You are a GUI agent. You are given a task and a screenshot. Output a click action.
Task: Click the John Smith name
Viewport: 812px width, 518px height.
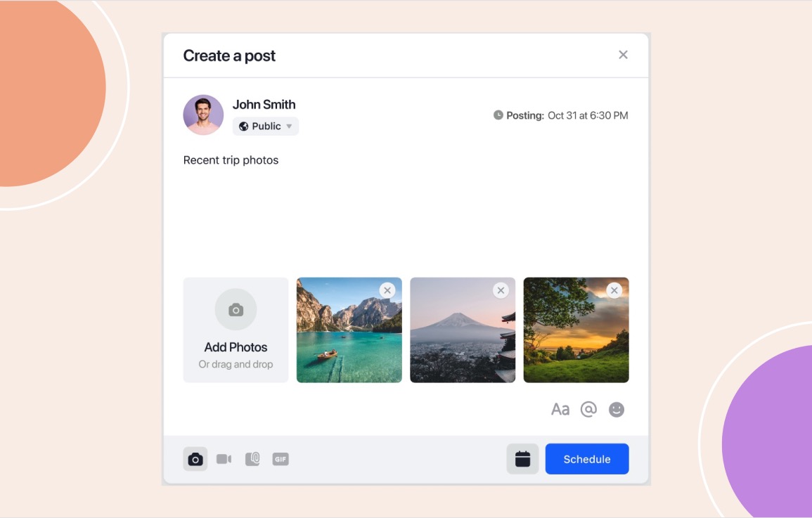[264, 105]
